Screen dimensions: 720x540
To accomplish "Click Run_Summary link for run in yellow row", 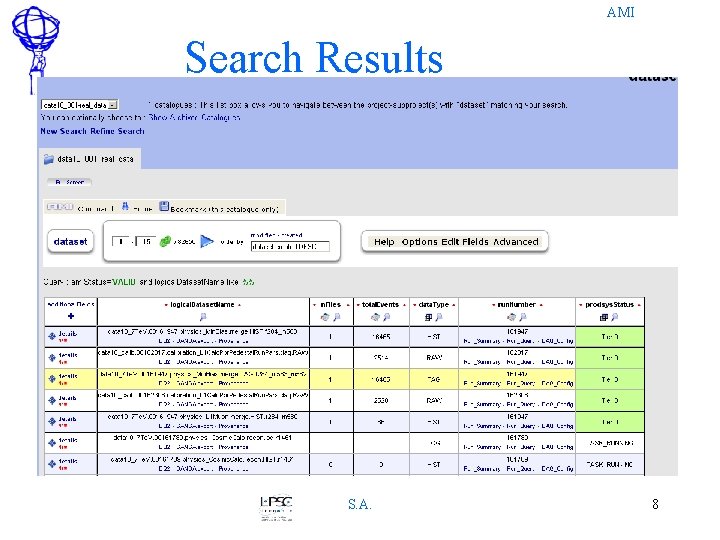I will click(x=481, y=383).
